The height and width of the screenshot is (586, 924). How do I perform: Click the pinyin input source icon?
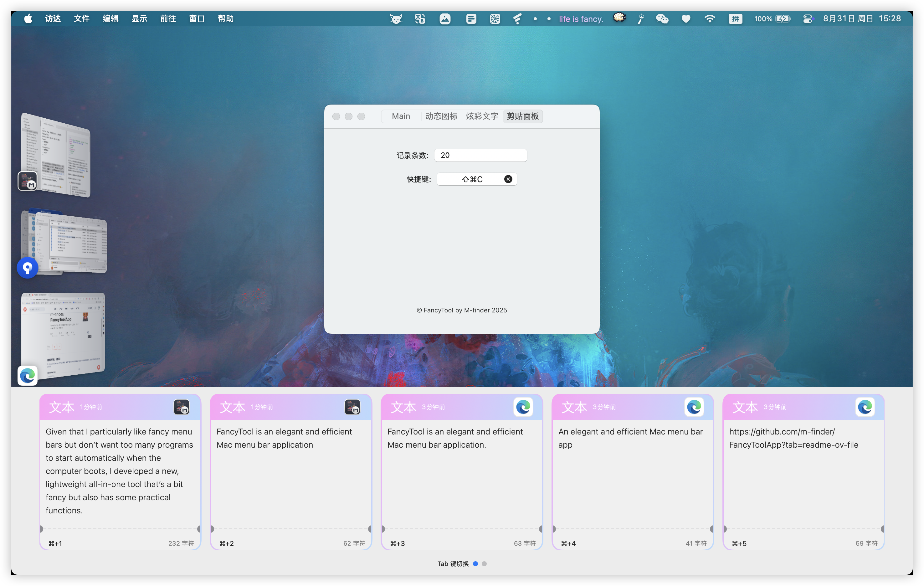pos(736,18)
